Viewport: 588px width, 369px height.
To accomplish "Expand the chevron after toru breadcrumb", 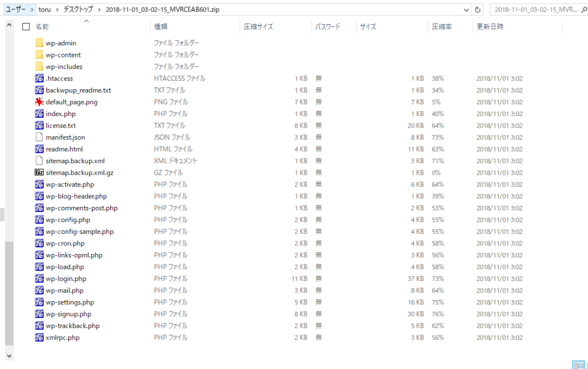I will pyautogui.click(x=57, y=10).
